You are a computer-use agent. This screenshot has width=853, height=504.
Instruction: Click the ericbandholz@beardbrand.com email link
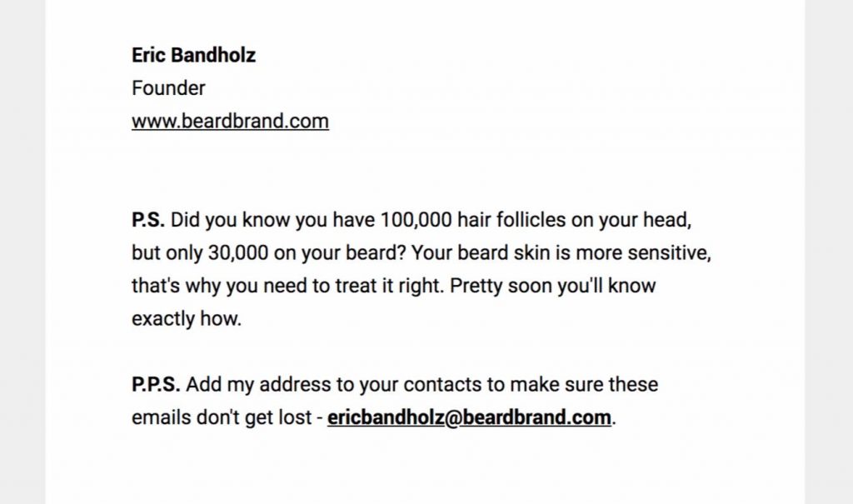click(469, 417)
